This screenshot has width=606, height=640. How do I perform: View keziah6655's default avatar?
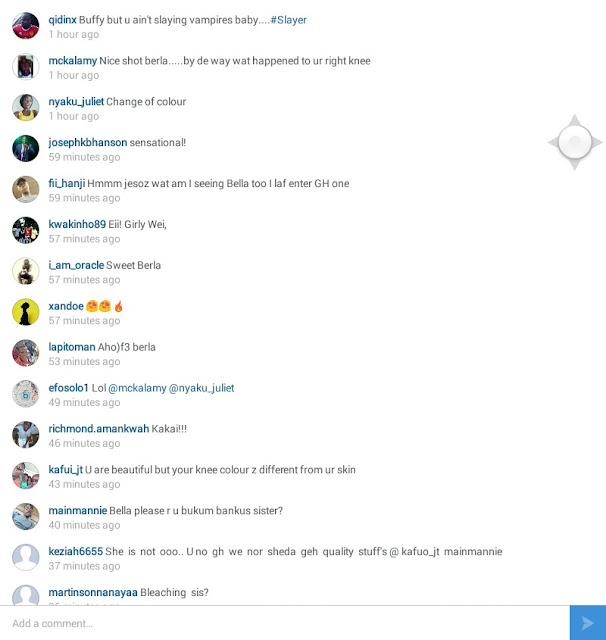tap(26, 557)
